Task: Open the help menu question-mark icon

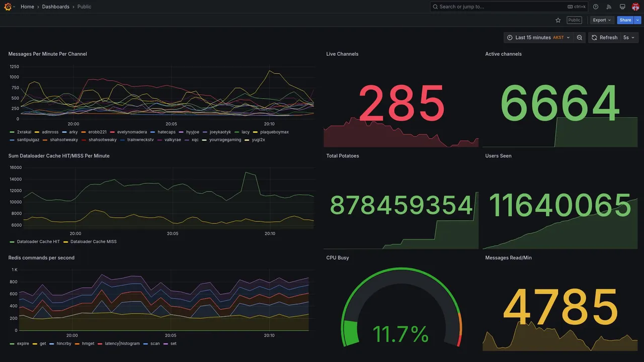Action: pyautogui.click(x=596, y=7)
